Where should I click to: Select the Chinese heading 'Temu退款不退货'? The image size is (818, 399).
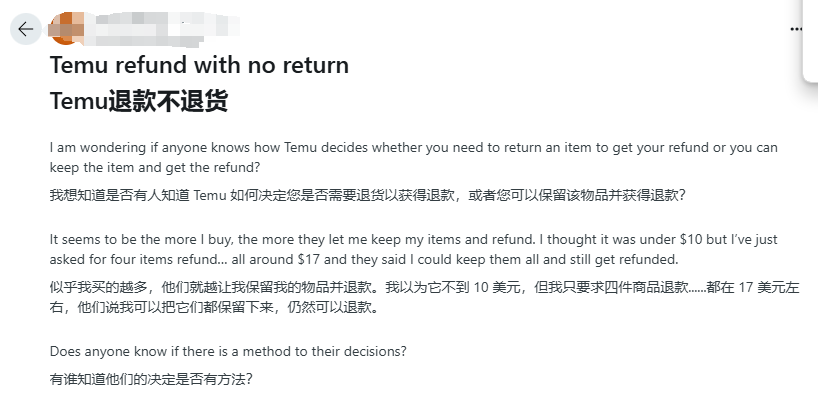click(x=139, y=101)
